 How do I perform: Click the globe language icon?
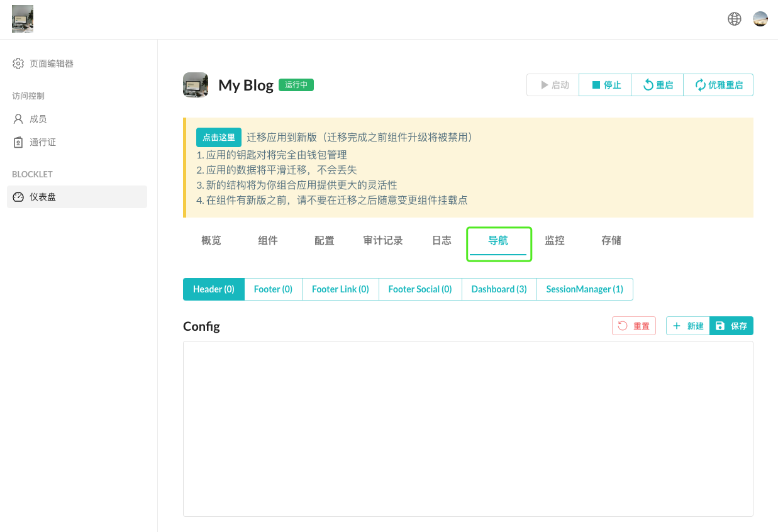tap(734, 19)
